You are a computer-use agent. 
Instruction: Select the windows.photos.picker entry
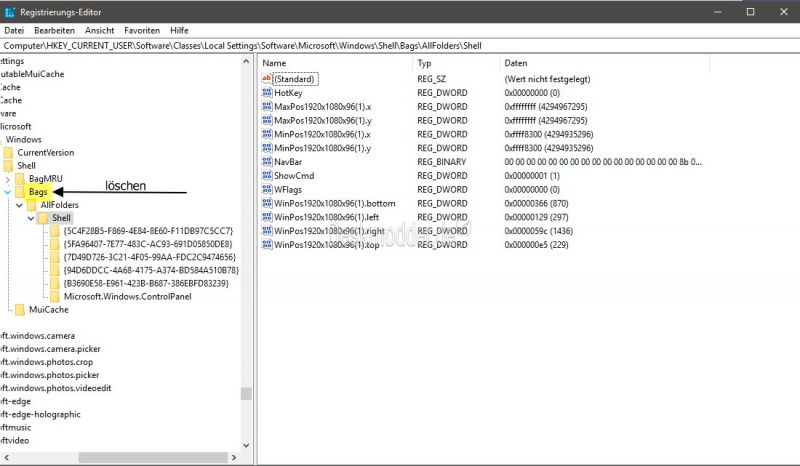click(x=50, y=375)
